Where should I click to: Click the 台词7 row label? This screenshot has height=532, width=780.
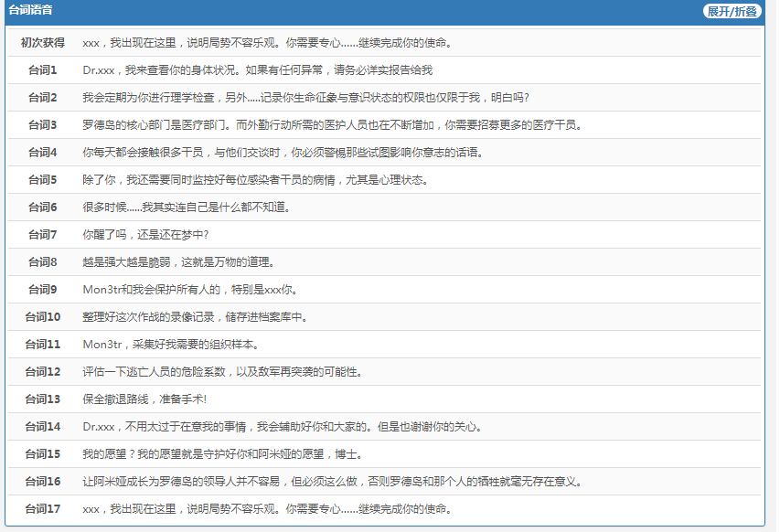(x=43, y=235)
